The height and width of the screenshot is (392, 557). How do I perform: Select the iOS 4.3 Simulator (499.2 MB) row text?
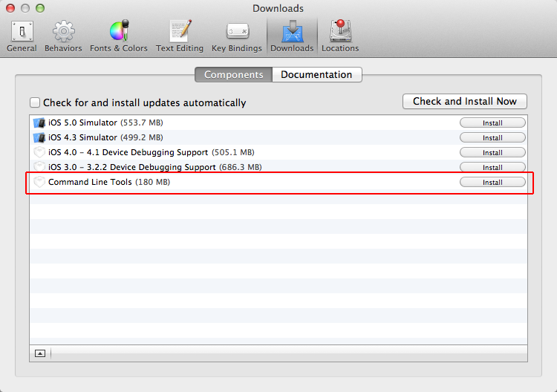tap(105, 137)
